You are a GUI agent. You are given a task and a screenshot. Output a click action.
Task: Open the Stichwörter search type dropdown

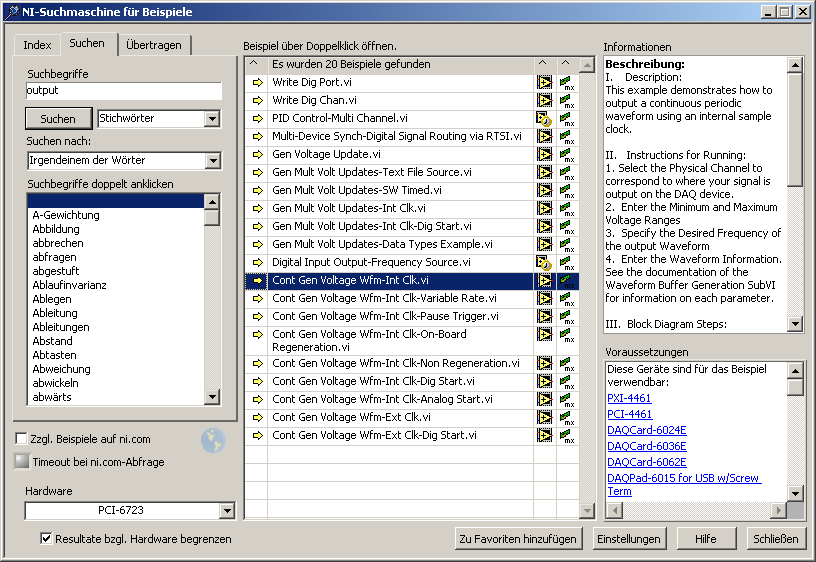coord(211,119)
